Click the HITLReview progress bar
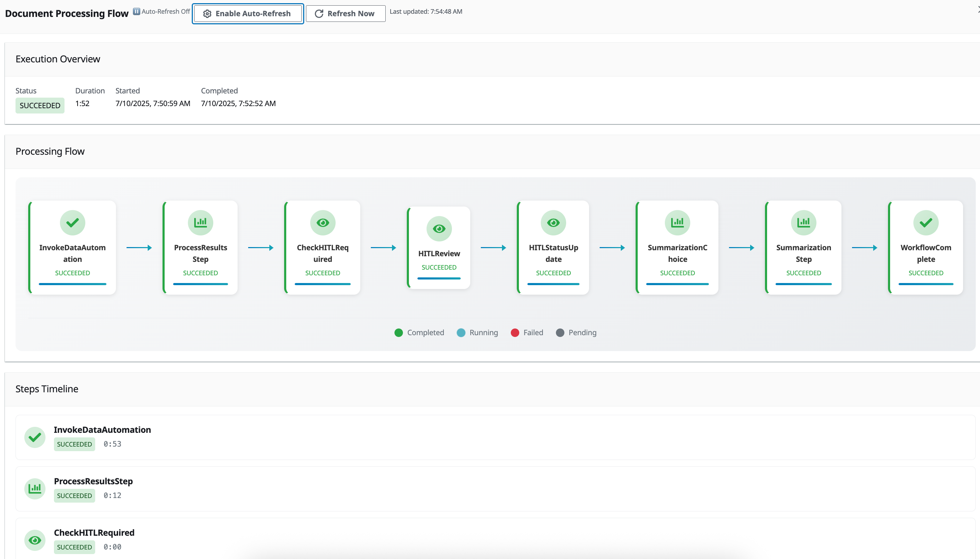 [439, 278]
